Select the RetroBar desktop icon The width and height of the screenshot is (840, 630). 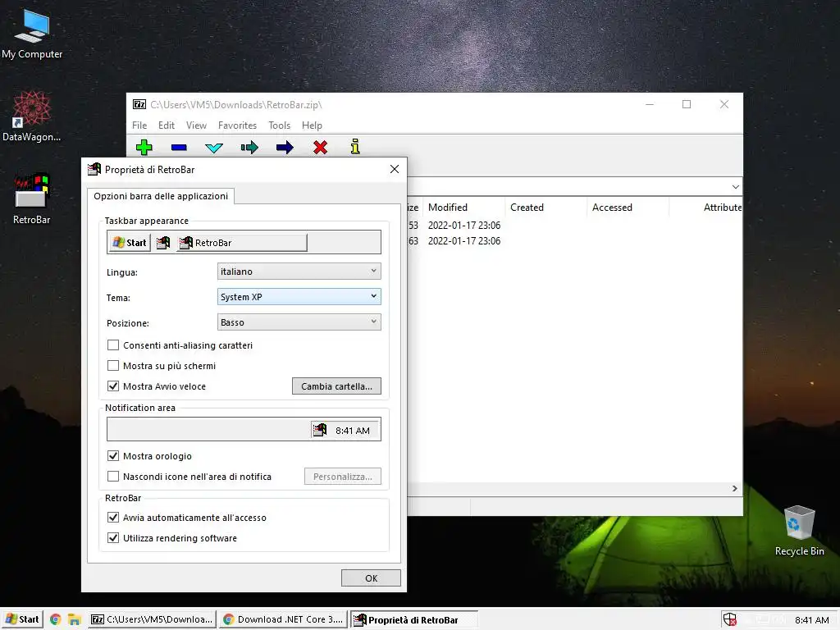pyautogui.click(x=32, y=199)
